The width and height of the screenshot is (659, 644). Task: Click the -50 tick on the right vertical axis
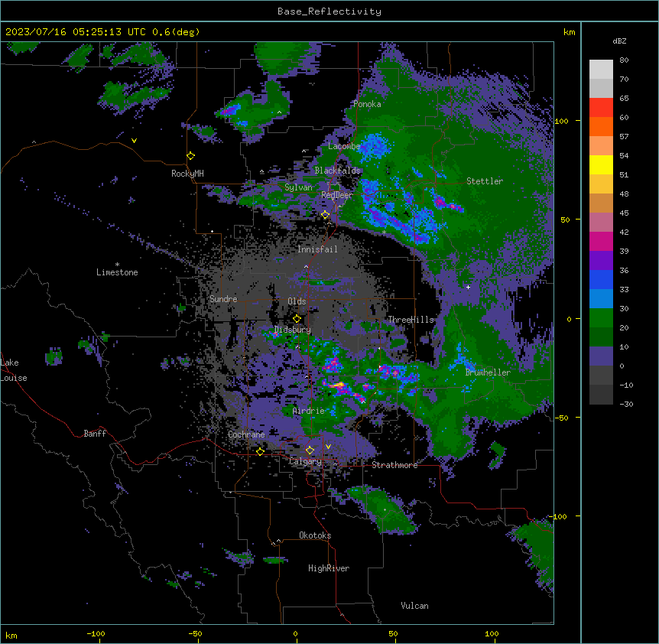tap(561, 418)
